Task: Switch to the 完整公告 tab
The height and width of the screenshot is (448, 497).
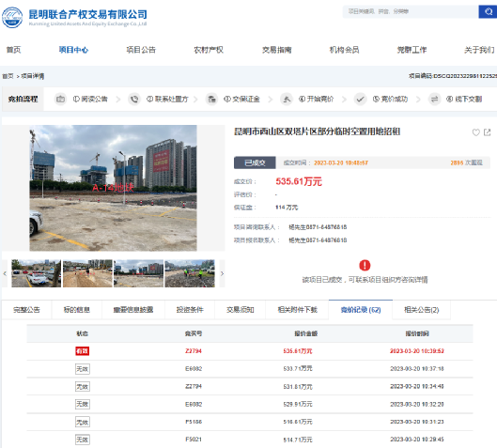Action: click(26, 310)
